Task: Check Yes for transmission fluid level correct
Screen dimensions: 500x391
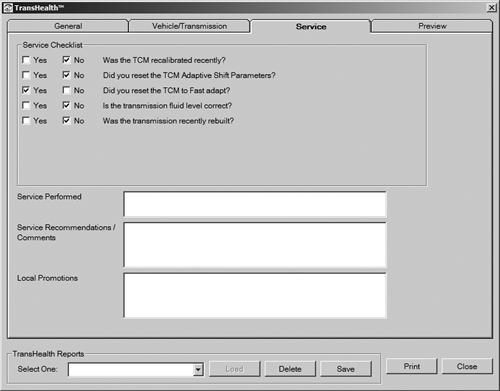Action: coord(26,105)
